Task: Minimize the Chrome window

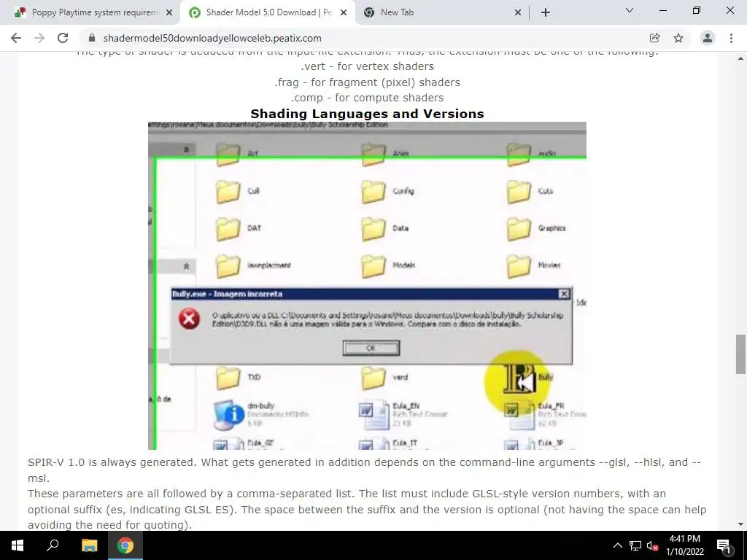Action: pos(662,10)
